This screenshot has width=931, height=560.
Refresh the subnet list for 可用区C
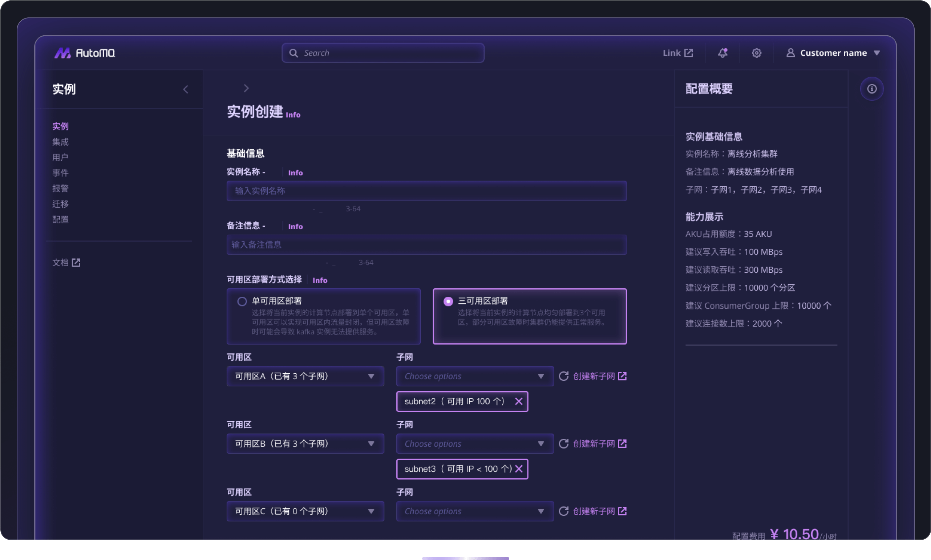click(x=563, y=511)
